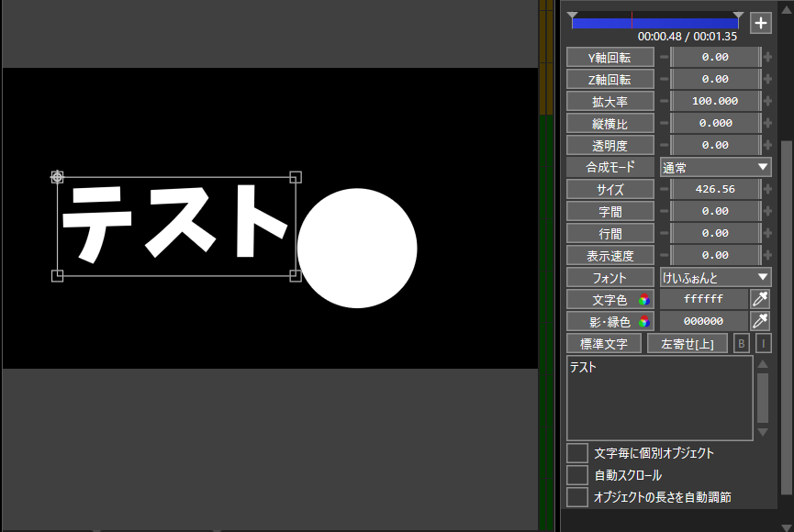Open the 文字色 RGB color picker icon
794x532 pixels.
[x=645, y=298]
